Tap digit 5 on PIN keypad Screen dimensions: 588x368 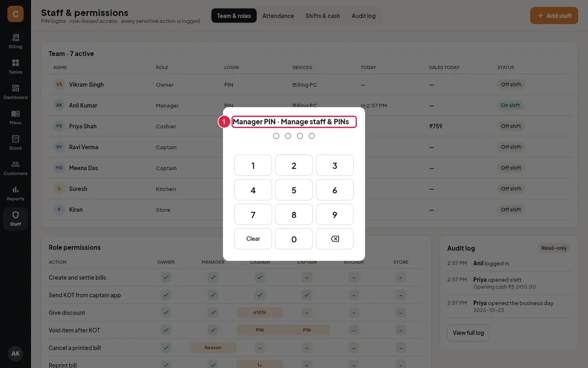tap(293, 190)
